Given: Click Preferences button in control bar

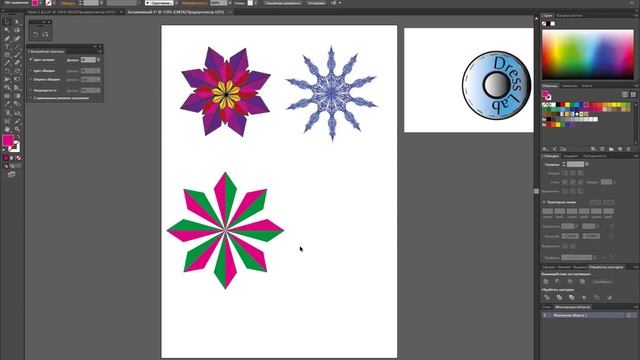Looking at the screenshot, I should click(x=316, y=3).
